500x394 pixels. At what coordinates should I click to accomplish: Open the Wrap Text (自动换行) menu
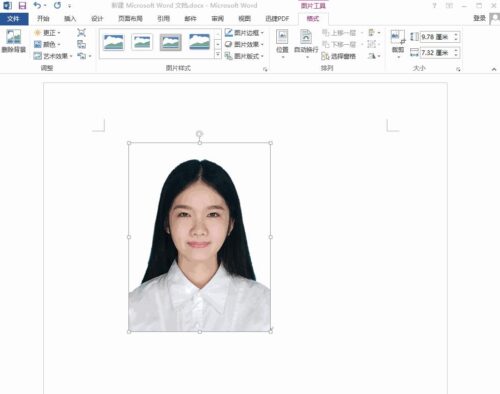tap(306, 44)
